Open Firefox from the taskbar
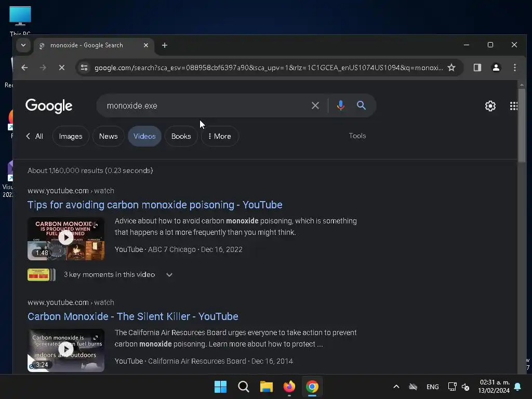The width and height of the screenshot is (532, 399). (x=289, y=387)
